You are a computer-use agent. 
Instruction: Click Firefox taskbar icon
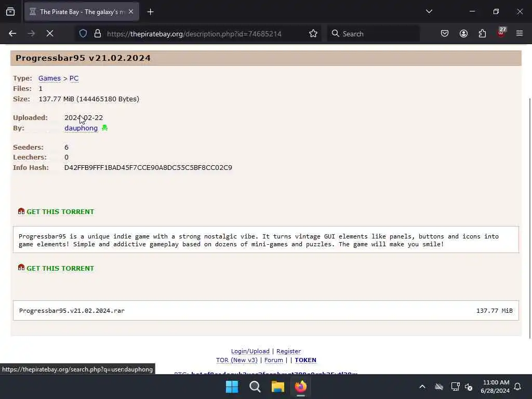301,387
